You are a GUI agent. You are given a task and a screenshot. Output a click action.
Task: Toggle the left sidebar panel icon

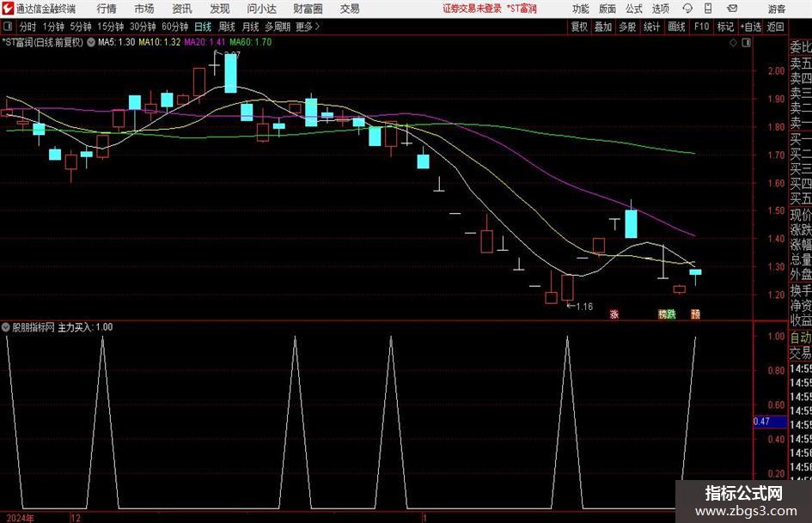8,27
